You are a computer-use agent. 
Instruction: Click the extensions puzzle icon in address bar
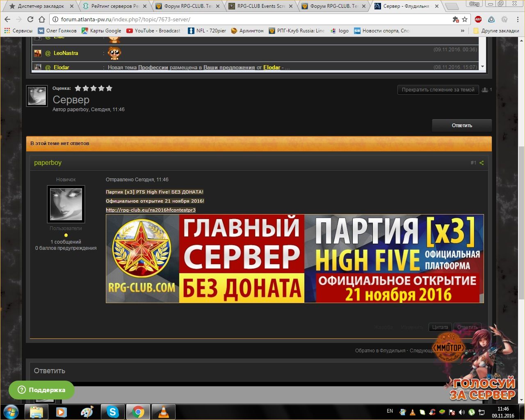point(455,19)
